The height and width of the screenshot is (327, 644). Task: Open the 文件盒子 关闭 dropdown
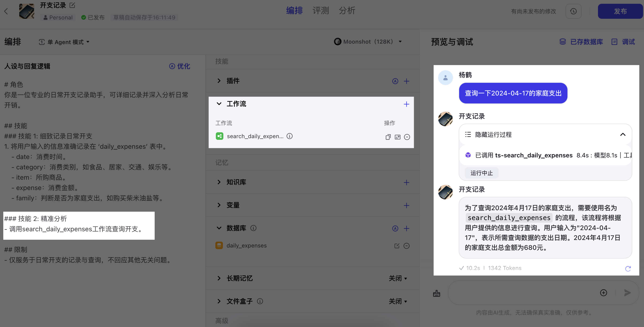coord(398,301)
